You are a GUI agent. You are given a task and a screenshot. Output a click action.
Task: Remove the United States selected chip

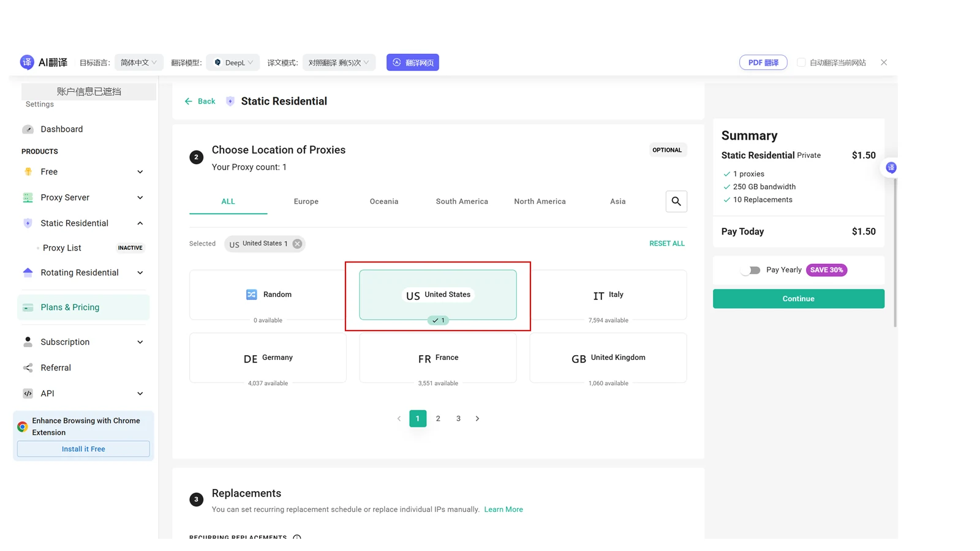click(297, 244)
